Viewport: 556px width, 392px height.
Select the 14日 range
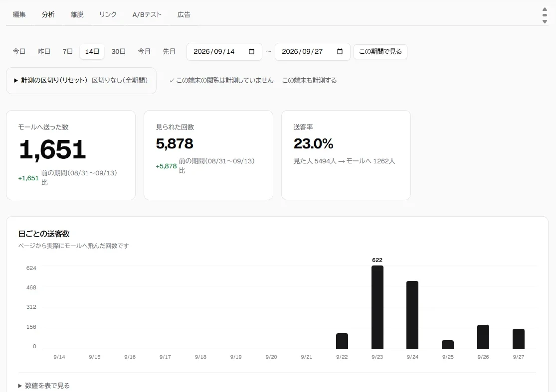click(92, 51)
